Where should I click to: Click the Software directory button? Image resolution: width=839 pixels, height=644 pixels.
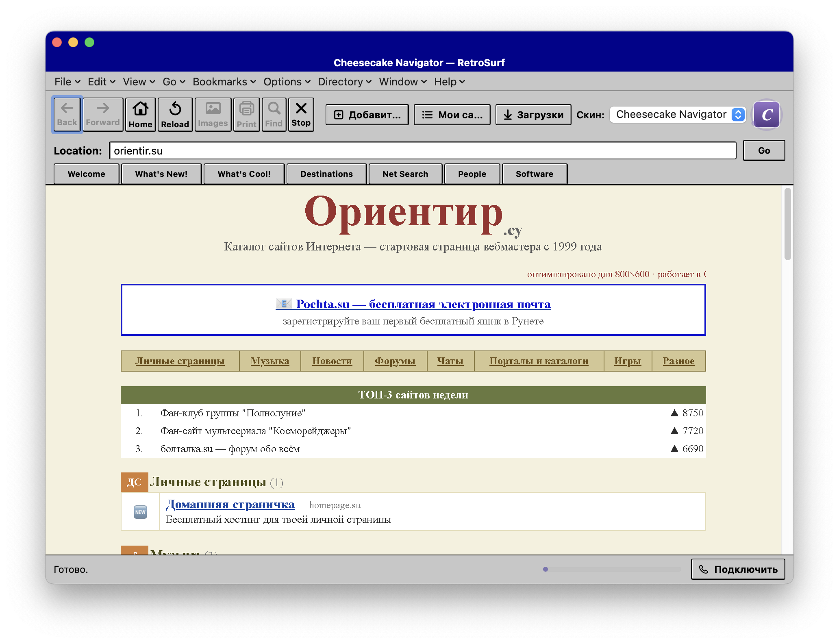click(535, 174)
